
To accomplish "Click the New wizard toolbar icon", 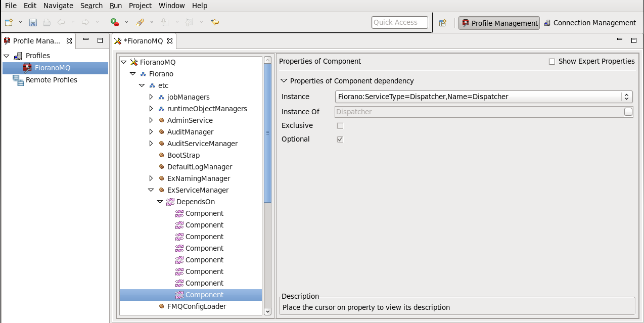I will coord(9,22).
